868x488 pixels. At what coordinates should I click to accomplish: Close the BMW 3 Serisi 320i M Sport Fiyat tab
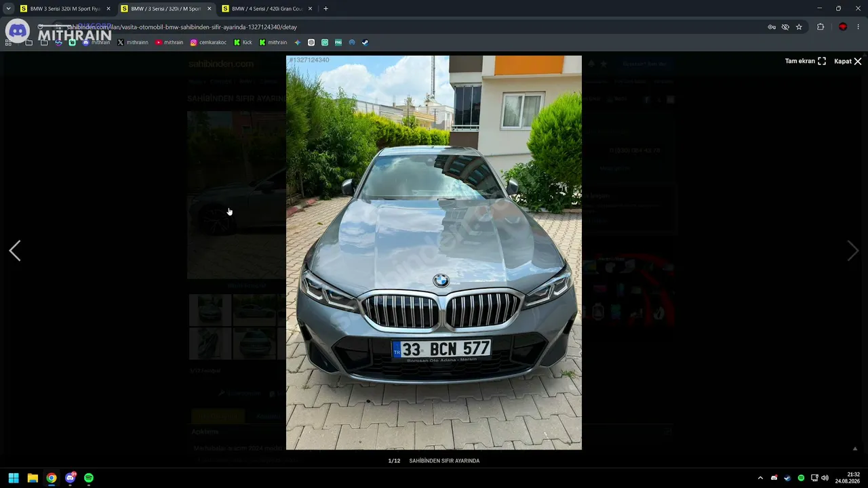pos(108,9)
